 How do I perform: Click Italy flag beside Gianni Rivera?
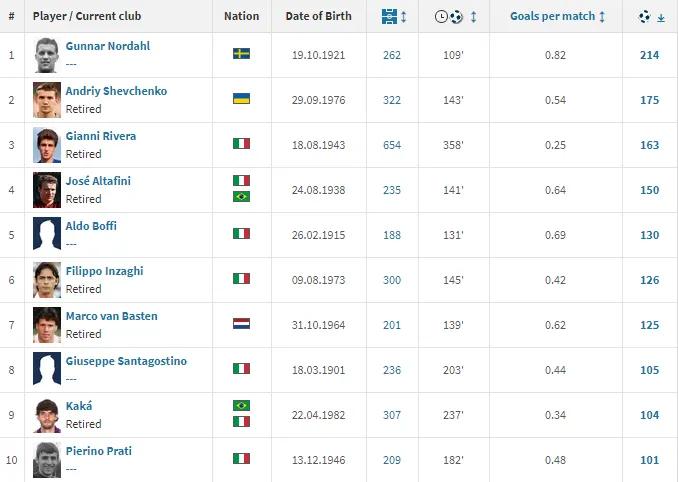coord(241,144)
